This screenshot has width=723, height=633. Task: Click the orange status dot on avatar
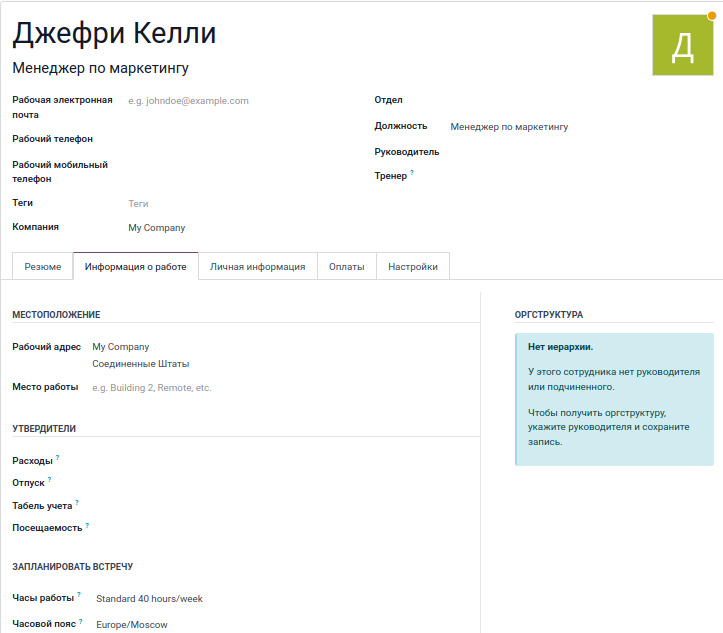(x=710, y=17)
